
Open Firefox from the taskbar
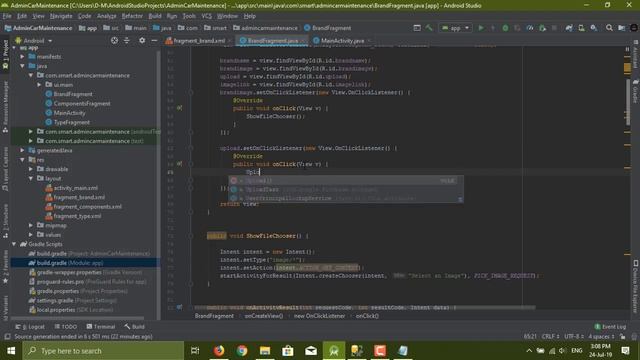pyautogui.click(x=219, y=351)
